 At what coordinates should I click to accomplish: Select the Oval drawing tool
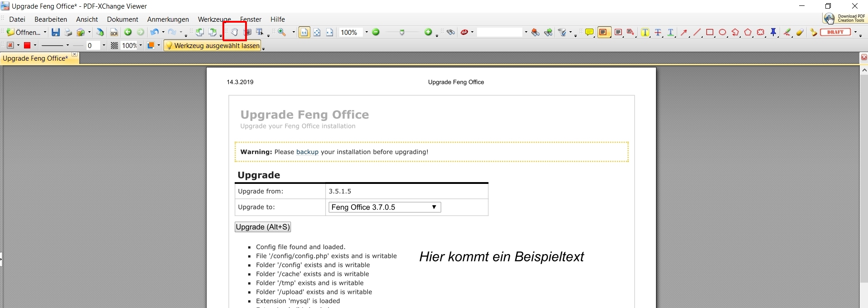point(723,32)
